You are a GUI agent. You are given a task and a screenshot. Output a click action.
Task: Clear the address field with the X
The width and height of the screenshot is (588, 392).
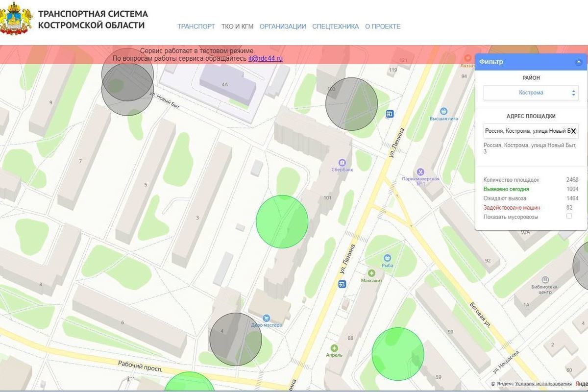[573, 131]
